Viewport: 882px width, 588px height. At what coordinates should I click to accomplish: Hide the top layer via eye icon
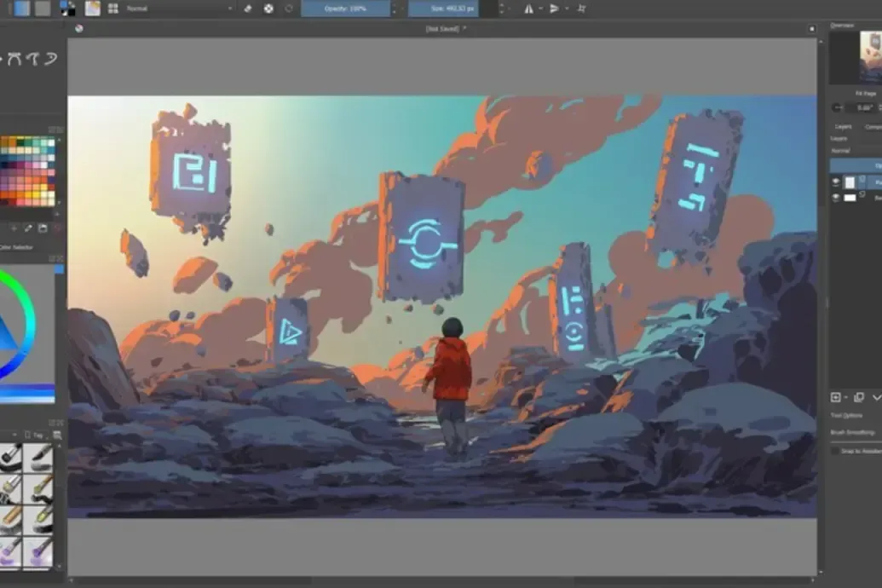[836, 182]
